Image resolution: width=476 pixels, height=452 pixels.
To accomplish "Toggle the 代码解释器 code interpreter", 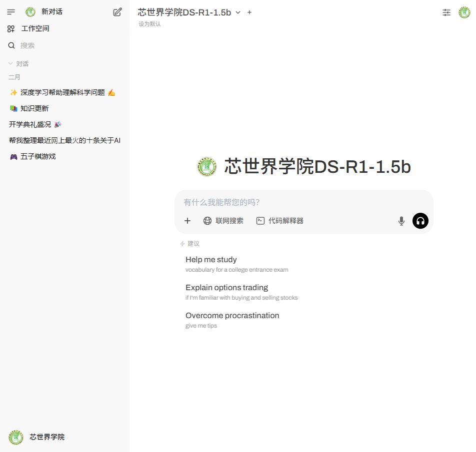I will (x=280, y=221).
